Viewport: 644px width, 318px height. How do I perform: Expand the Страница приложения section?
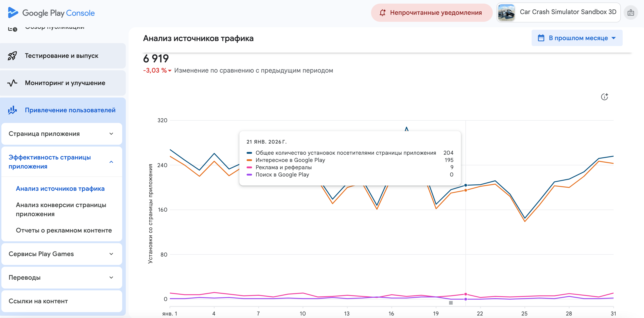click(x=62, y=134)
